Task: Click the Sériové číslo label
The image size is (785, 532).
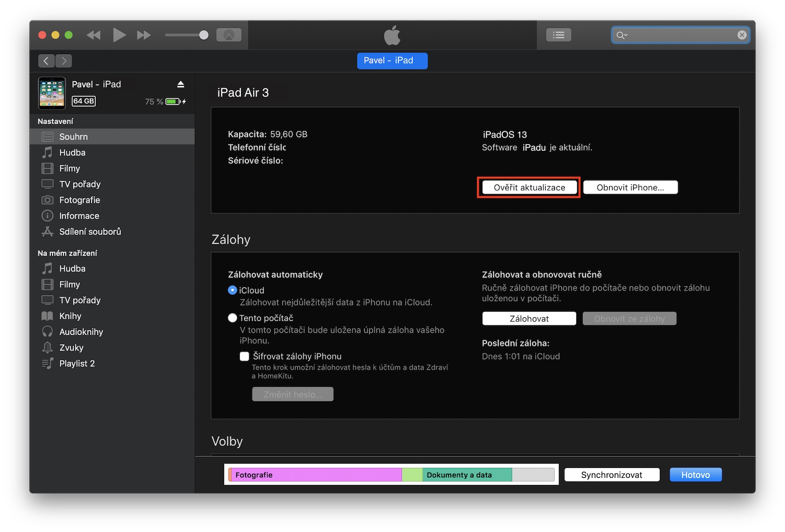Action: coord(255,161)
